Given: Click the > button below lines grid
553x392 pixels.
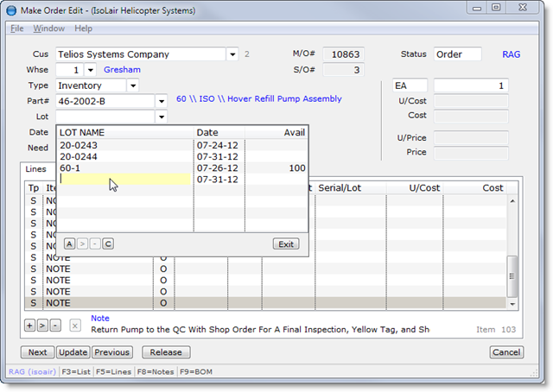Looking at the screenshot, I should point(42,326).
